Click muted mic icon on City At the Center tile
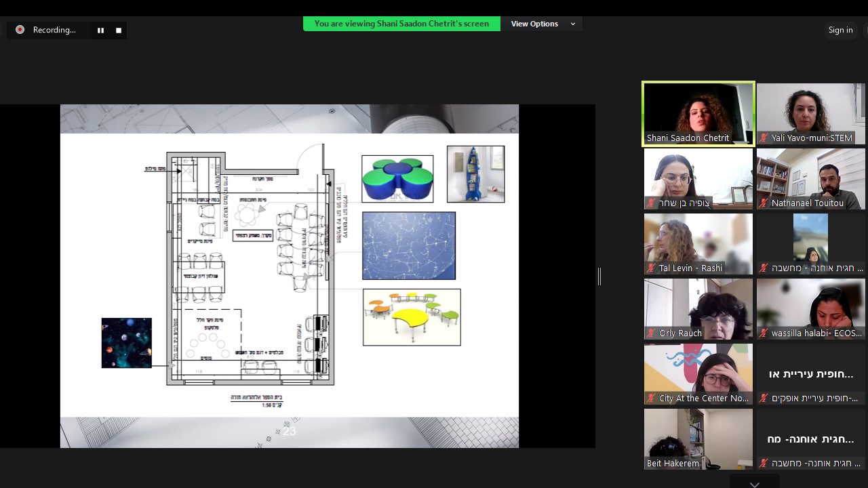The image size is (868, 488). tap(651, 399)
